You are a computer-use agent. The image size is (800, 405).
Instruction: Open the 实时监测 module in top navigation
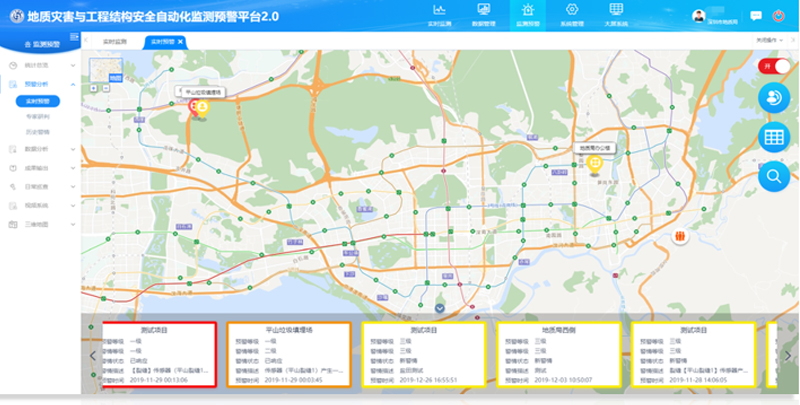439,14
